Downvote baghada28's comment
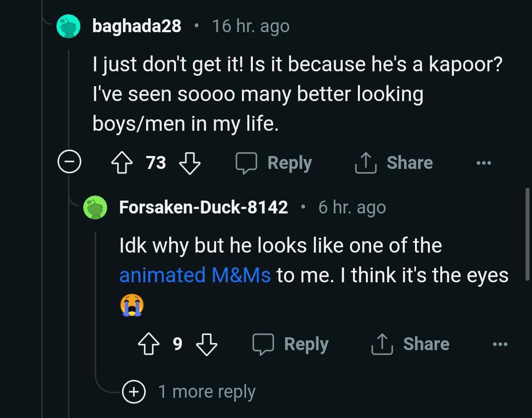Viewport: 532px width, 418px height. pyautogui.click(x=189, y=163)
